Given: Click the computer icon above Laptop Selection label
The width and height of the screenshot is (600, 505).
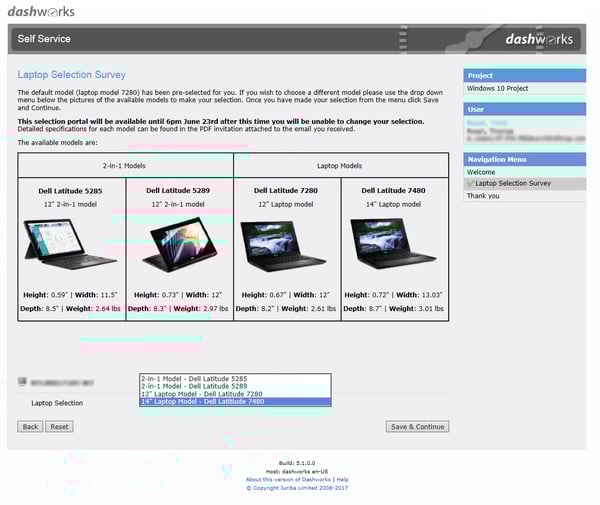Looking at the screenshot, I should tap(22, 381).
